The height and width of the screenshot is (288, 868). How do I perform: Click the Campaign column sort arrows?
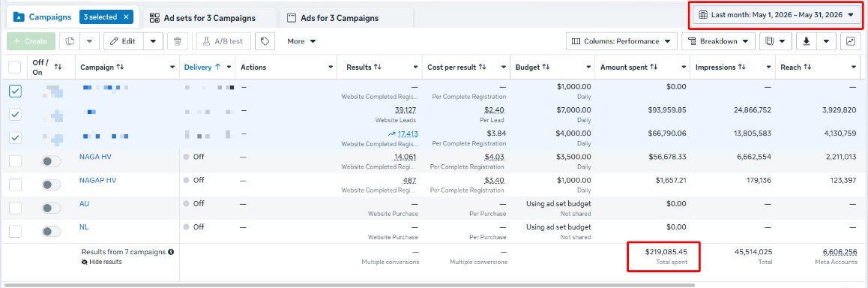pyautogui.click(x=120, y=67)
